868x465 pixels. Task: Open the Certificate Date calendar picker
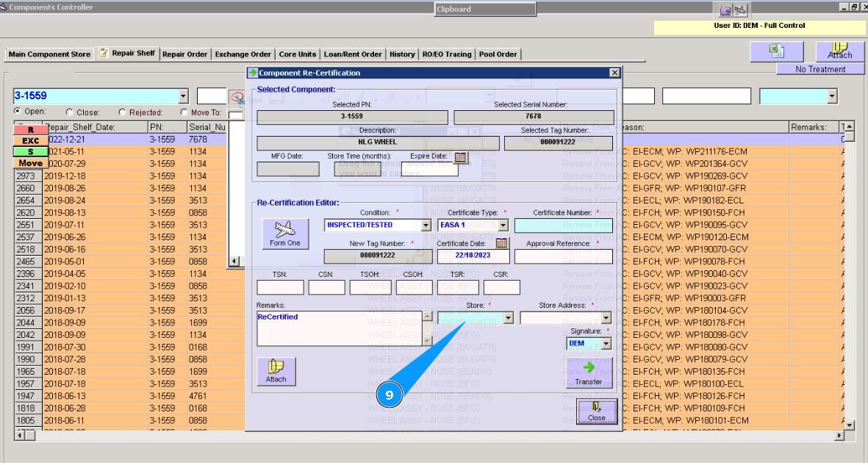coord(501,242)
